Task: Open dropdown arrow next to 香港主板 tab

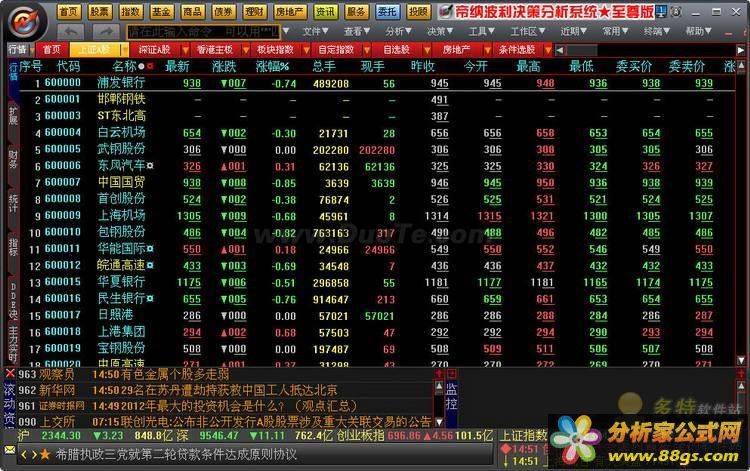Action: pyautogui.click(x=246, y=50)
